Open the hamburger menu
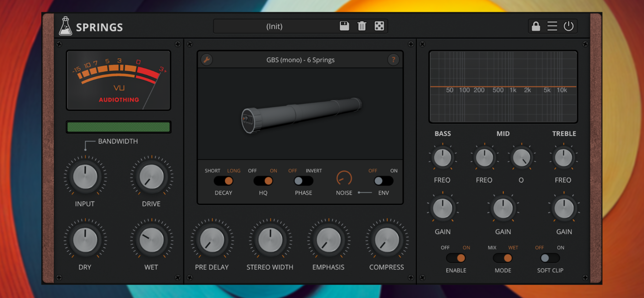The width and height of the screenshot is (644, 298). tap(552, 26)
